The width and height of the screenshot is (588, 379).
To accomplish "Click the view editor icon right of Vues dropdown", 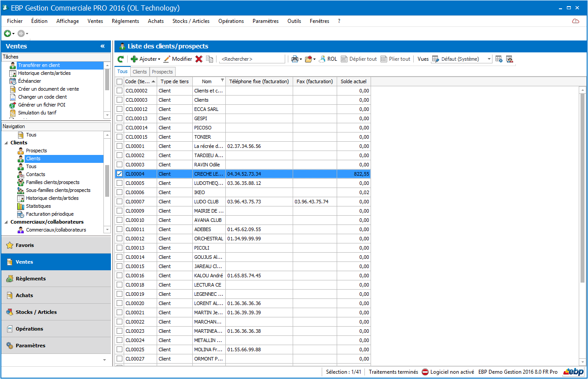I will [x=499, y=59].
